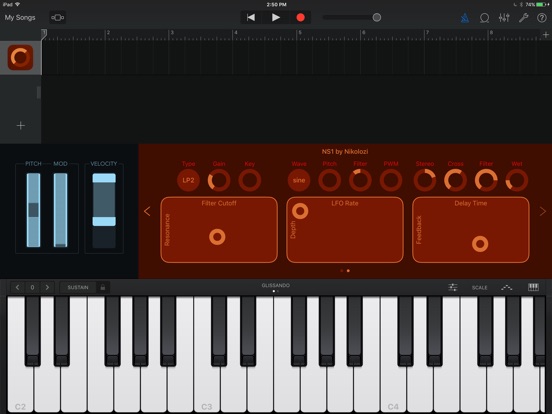Viewport: 552px width, 414px height.
Task: Open help question mark icon
Action: [x=542, y=18]
